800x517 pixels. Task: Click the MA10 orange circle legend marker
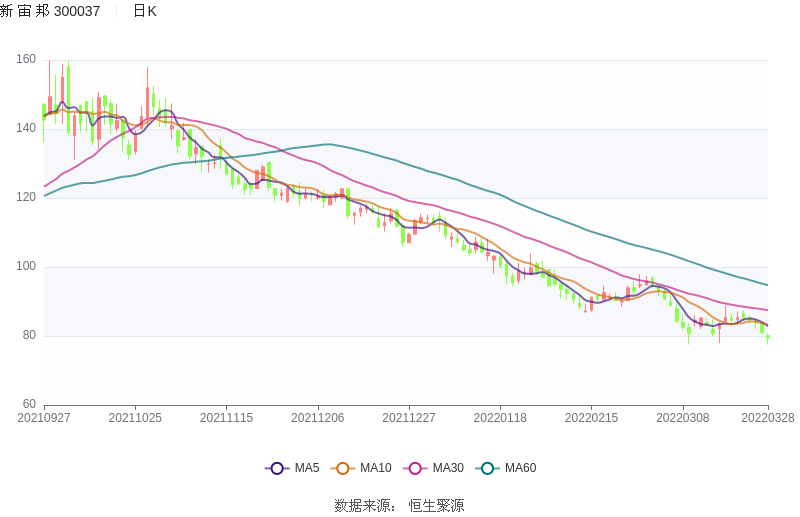[342, 468]
